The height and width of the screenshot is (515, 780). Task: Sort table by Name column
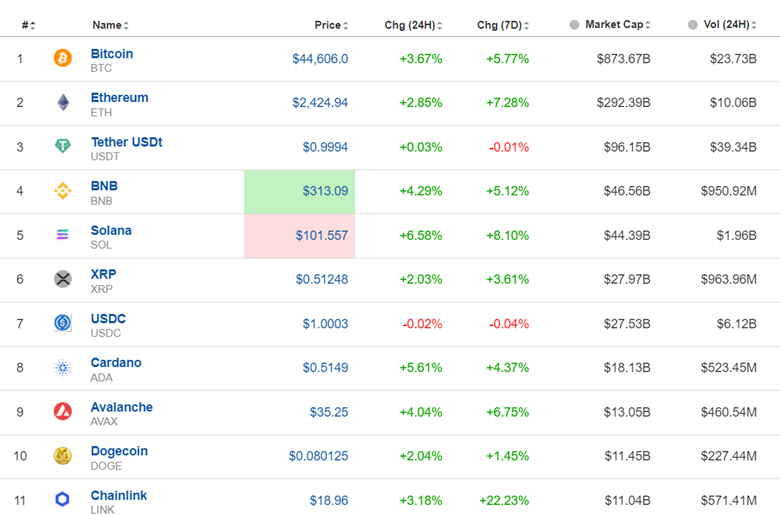click(110, 25)
